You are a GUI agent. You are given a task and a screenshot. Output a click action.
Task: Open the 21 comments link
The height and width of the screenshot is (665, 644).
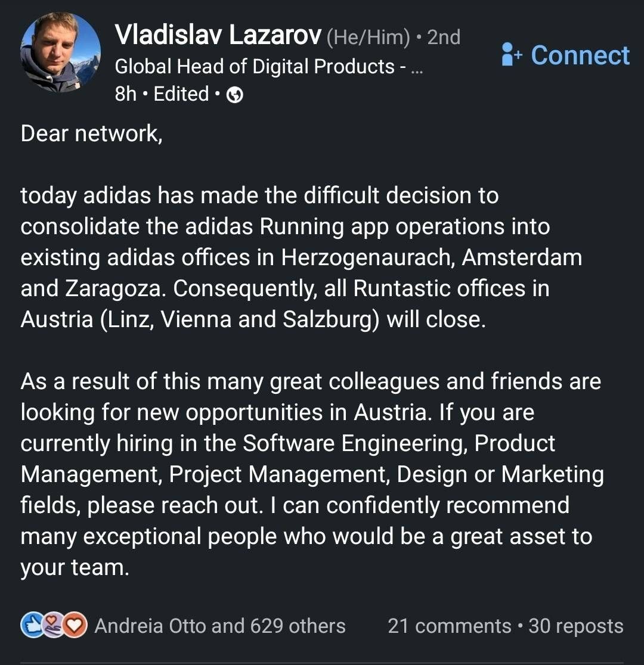(x=449, y=626)
